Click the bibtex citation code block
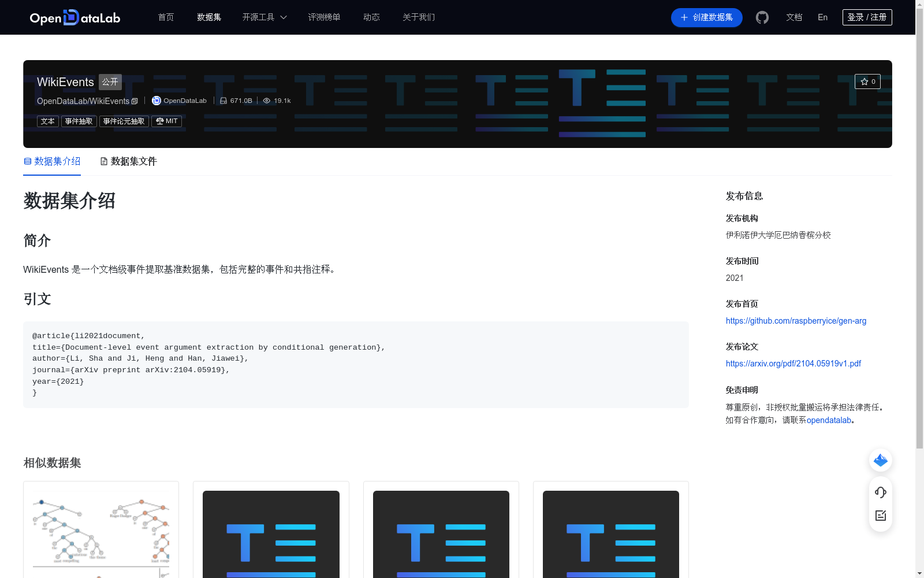The width and height of the screenshot is (924, 578). [x=356, y=365]
